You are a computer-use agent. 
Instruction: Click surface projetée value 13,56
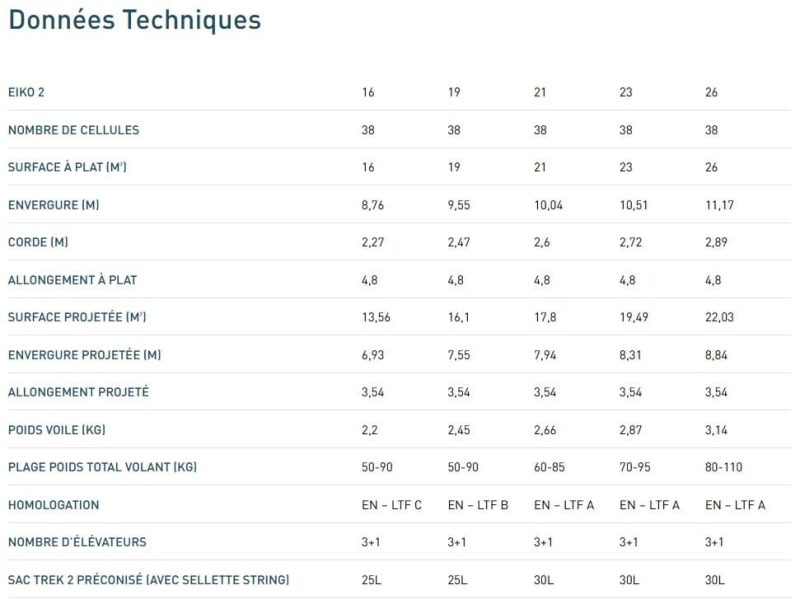pos(376,317)
